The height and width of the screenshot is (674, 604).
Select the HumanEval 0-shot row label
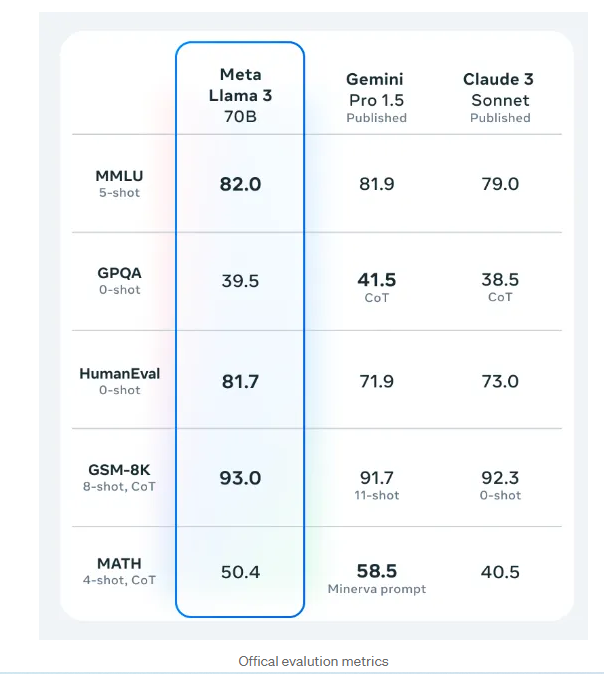tap(119, 380)
